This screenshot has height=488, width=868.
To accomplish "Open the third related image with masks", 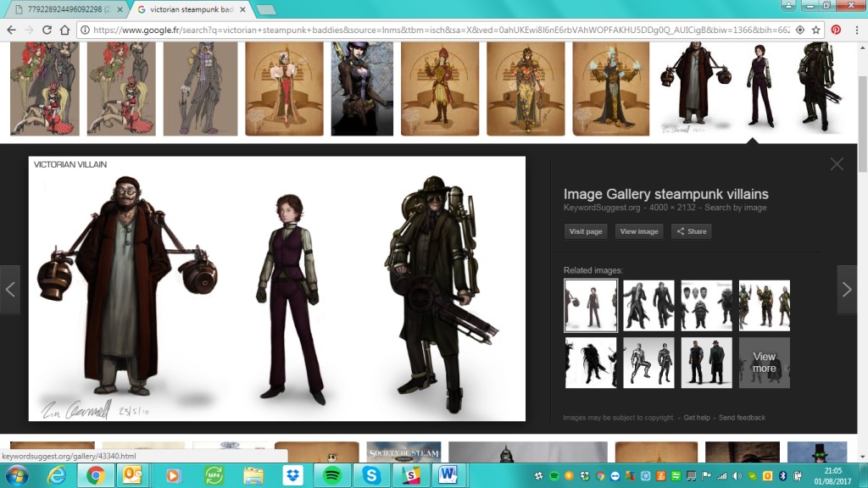I will coord(706,305).
